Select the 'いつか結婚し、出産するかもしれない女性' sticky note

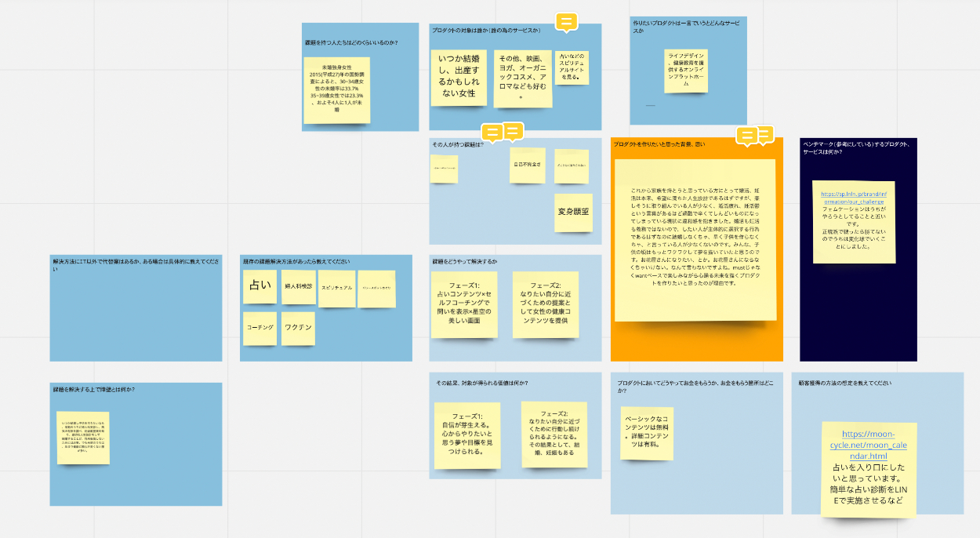[x=459, y=77]
